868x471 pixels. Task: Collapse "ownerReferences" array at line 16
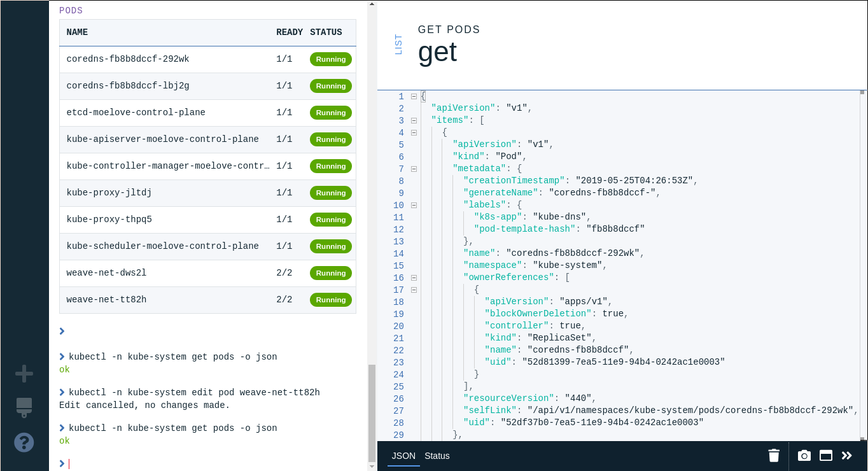coord(414,278)
